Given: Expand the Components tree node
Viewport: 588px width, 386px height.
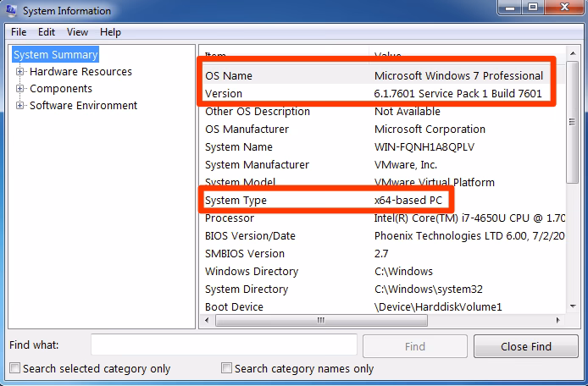Looking at the screenshot, I should [x=19, y=89].
